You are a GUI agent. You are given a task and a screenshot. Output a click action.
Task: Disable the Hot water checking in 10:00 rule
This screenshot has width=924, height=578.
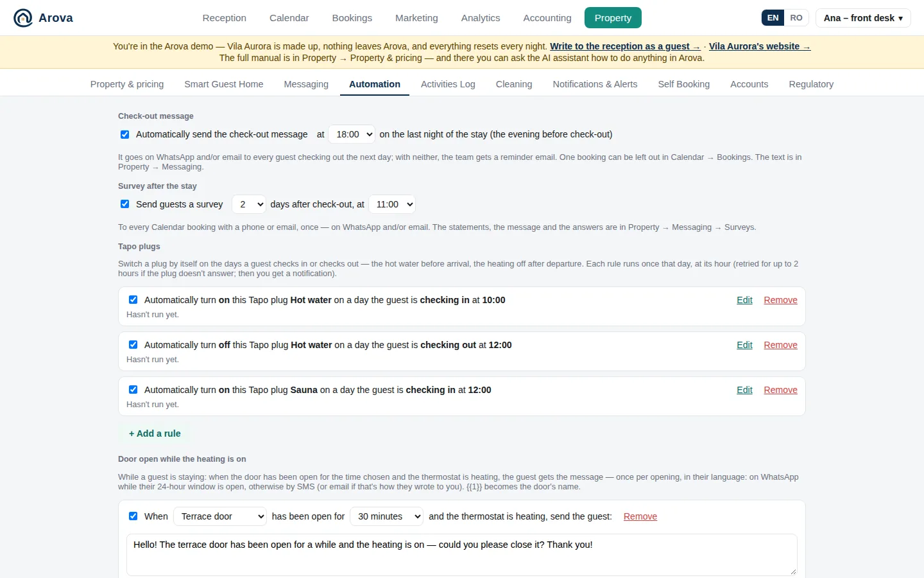point(133,300)
